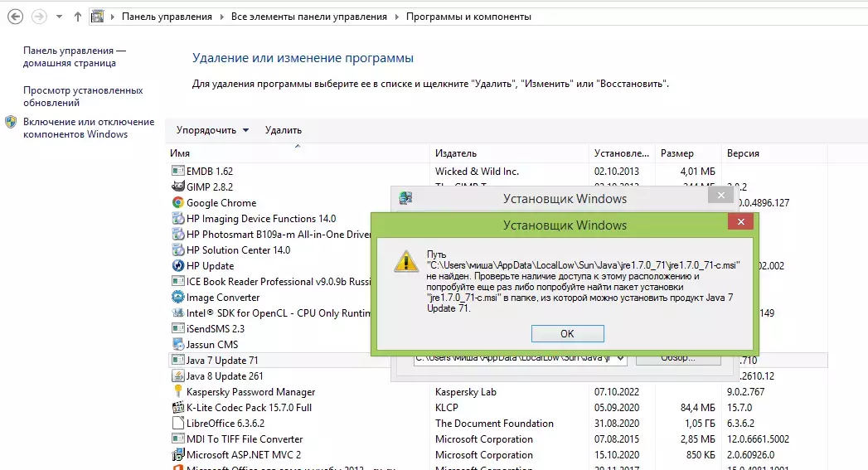The image size is (868, 470).
Task: Click size value 4,01 МБ
Action: point(697,172)
